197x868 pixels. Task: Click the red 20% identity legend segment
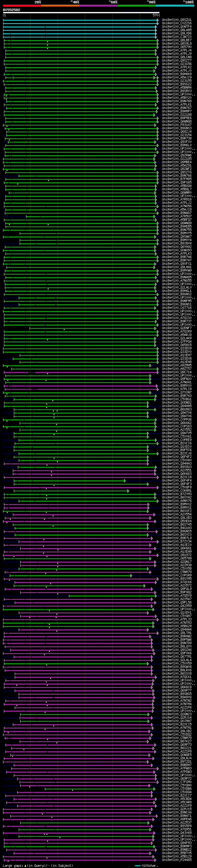click(22, 6)
